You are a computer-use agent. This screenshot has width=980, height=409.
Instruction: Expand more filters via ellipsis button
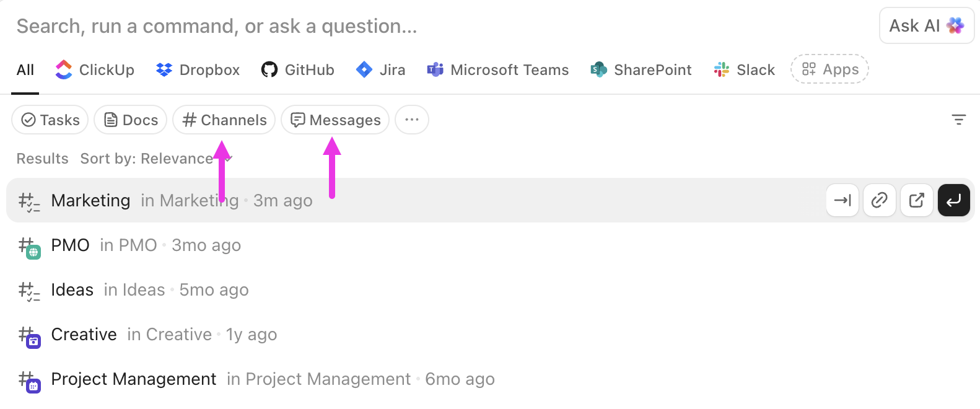click(x=411, y=120)
